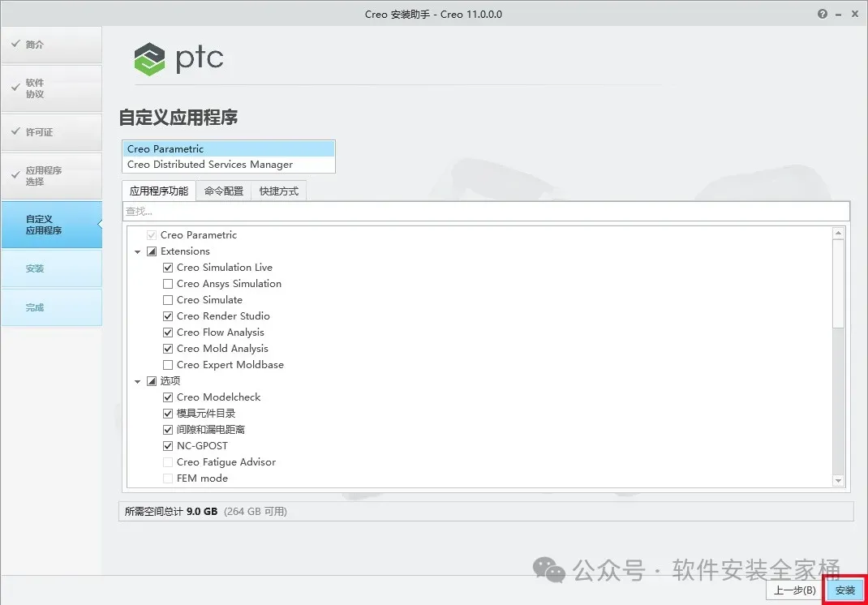The image size is (868, 605).
Task: Toggle the 选项 group checkbox
Action: point(152,381)
